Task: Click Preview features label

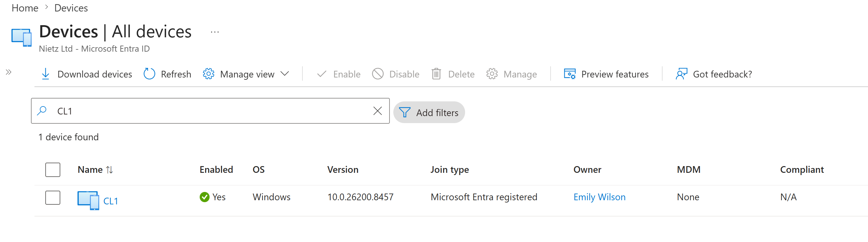Action: coord(615,74)
